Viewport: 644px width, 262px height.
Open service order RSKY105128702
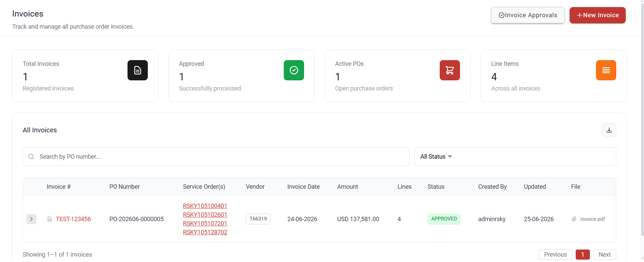click(205, 232)
